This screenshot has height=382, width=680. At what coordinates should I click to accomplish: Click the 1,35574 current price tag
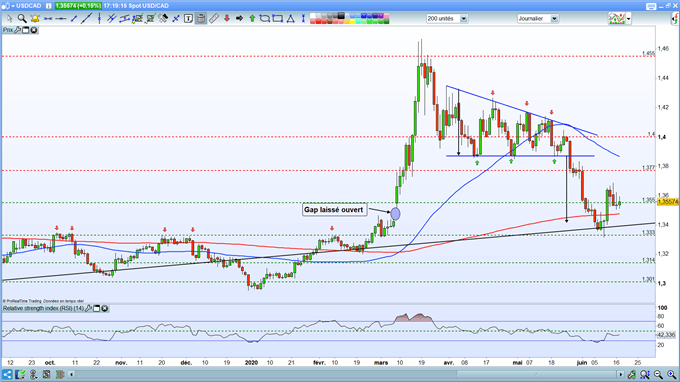tap(668, 202)
